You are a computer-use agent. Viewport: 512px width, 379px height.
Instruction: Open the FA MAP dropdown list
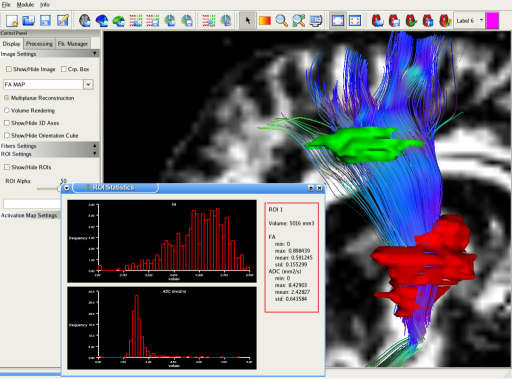pos(88,84)
